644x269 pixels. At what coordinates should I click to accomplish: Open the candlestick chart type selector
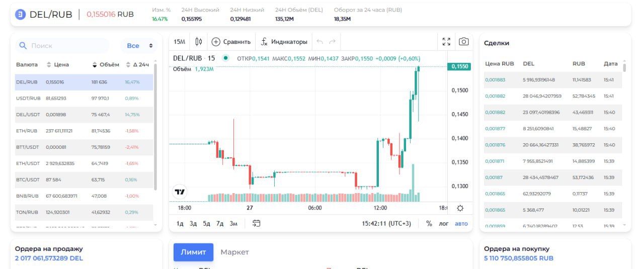click(x=199, y=42)
